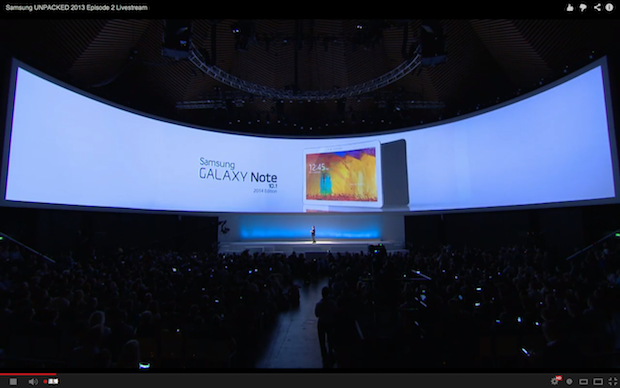Switch to the small player size
Screen dimensions: 620x388
[x=583, y=382]
